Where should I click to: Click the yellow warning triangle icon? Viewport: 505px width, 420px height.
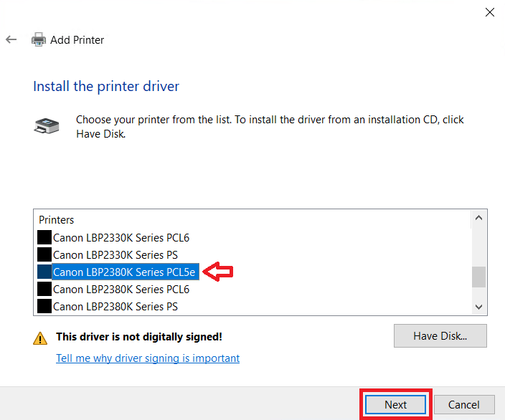pyautogui.click(x=40, y=338)
